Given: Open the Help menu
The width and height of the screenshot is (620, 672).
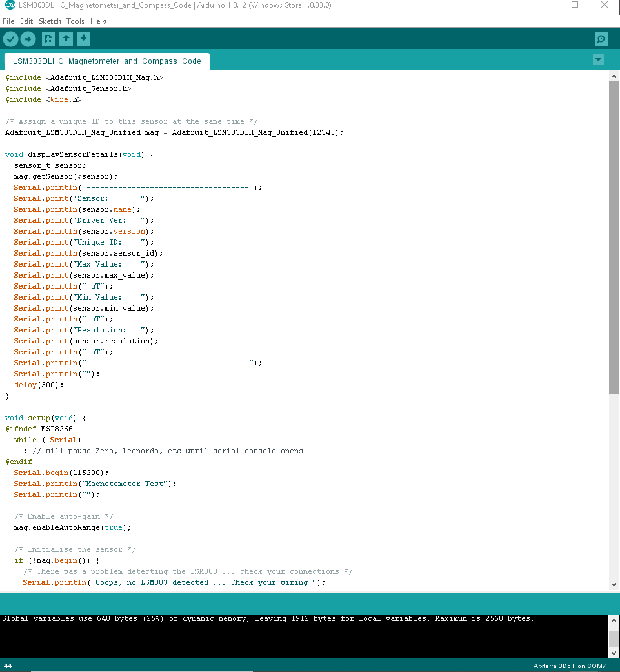Looking at the screenshot, I should tap(98, 21).
